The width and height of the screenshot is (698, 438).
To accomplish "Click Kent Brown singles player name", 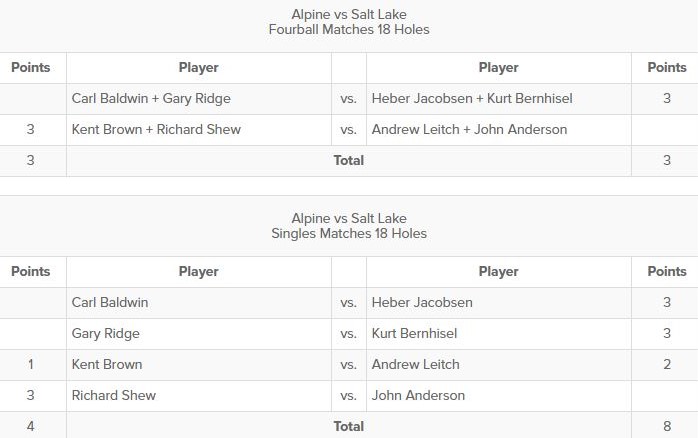I will point(107,365).
